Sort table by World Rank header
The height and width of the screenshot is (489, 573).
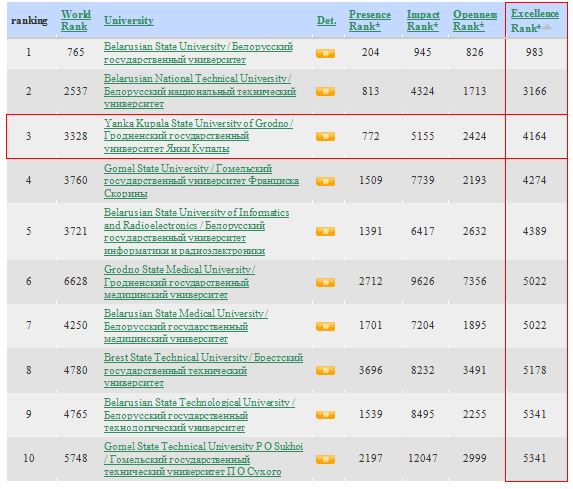[x=76, y=20]
